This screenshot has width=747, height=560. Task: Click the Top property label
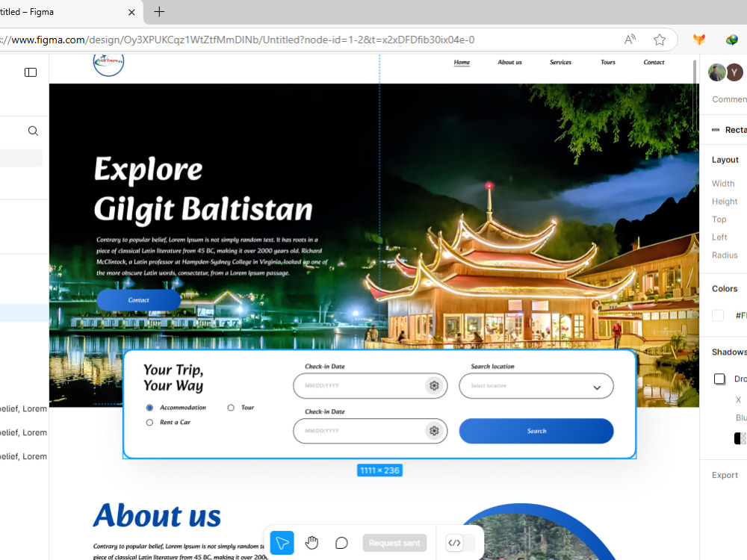719,220
